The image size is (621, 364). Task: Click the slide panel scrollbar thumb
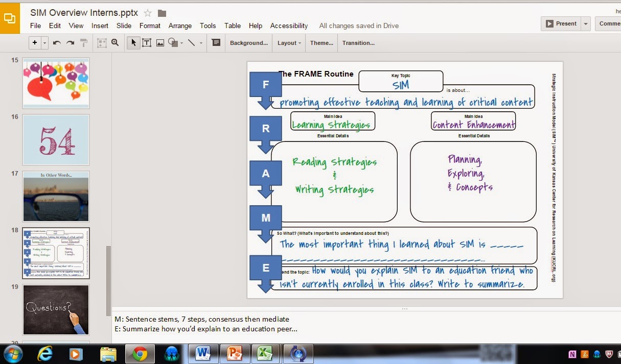(108, 281)
